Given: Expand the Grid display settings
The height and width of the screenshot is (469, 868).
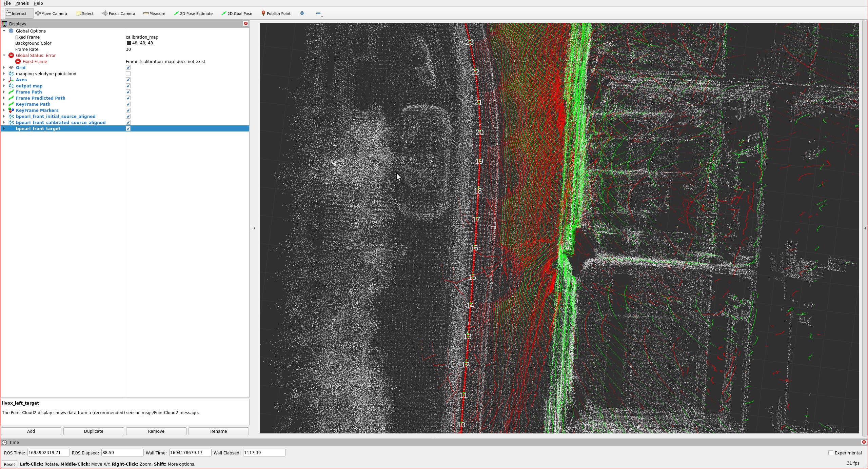Looking at the screenshot, I should tap(4, 67).
